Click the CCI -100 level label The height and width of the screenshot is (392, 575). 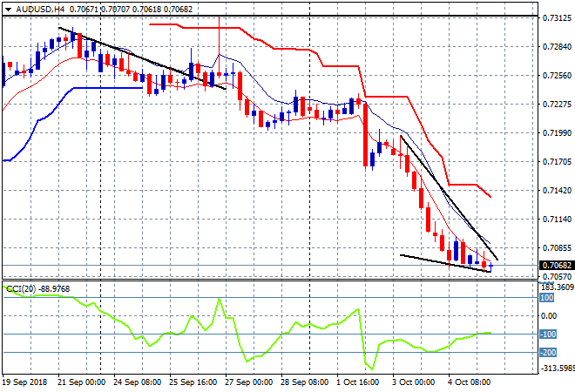[548, 334]
